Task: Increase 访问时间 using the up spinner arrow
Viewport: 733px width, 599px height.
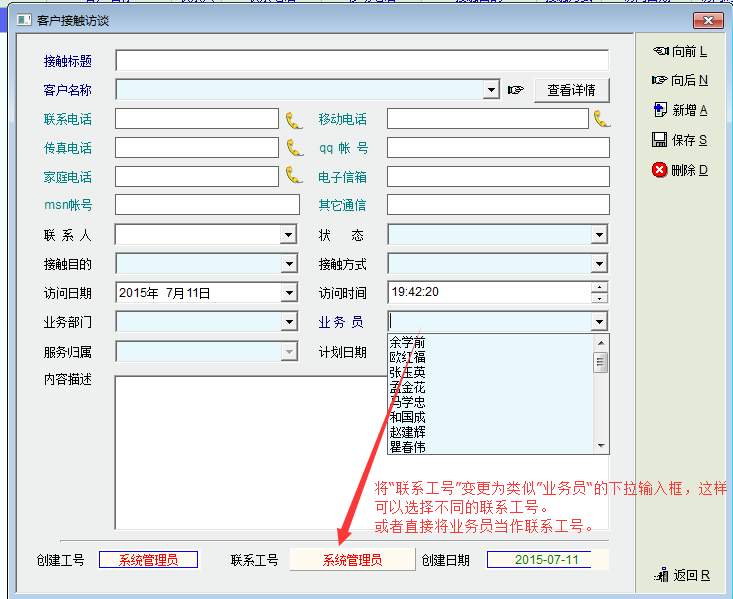Action: 599,288
